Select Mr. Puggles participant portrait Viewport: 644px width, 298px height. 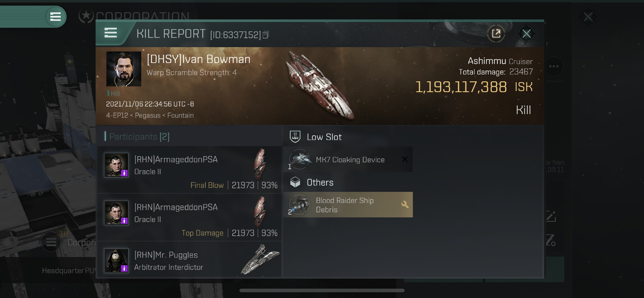click(116, 260)
